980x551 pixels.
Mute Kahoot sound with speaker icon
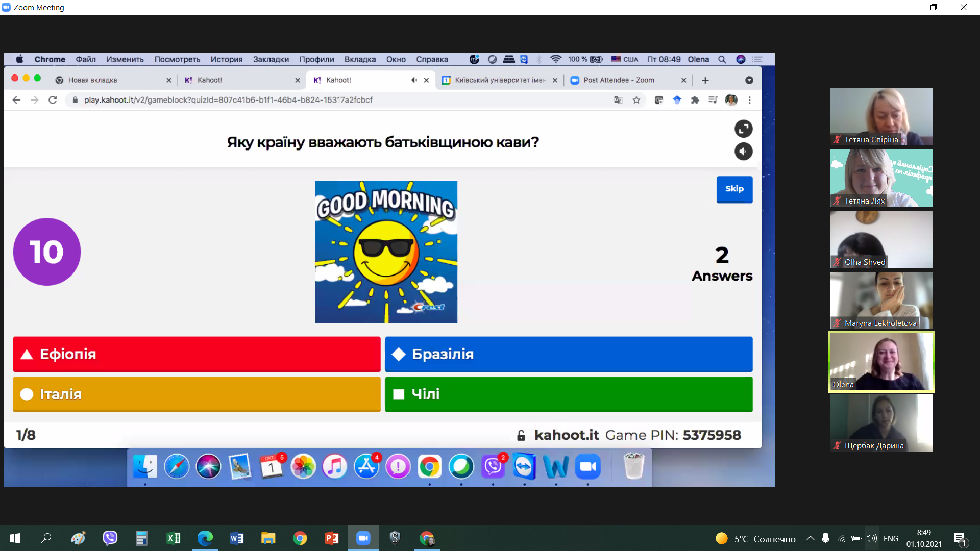[x=743, y=152]
